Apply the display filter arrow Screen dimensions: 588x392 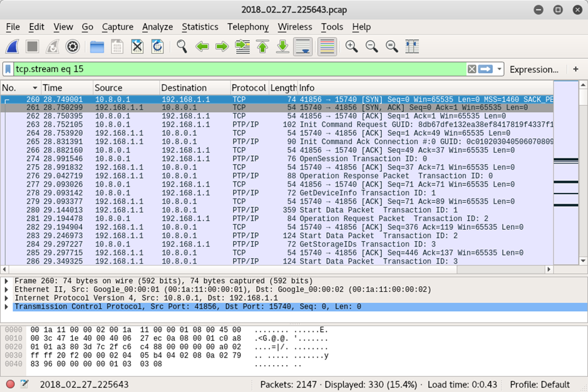pyautogui.click(x=485, y=69)
